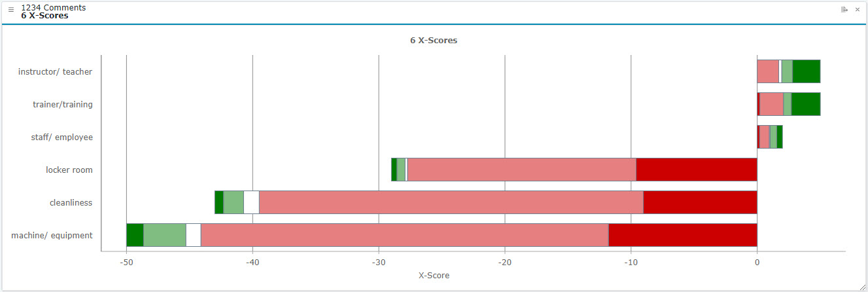The width and height of the screenshot is (868, 292).
Task: Click the -40 axis tick label
Action: pyautogui.click(x=252, y=261)
